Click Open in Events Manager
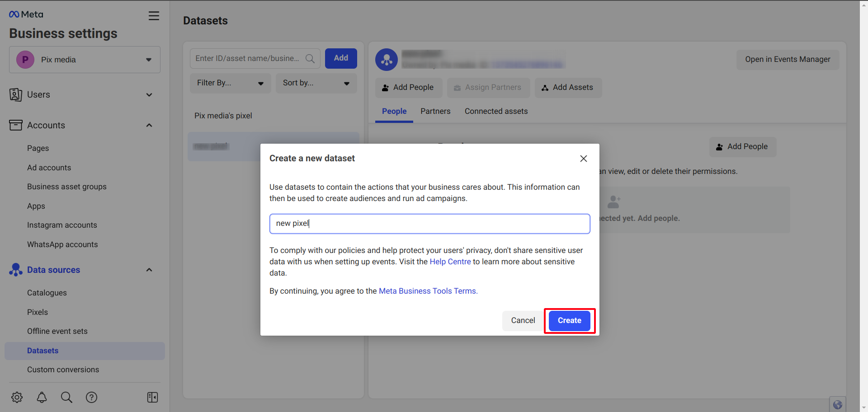Viewport: 868px width, 412px height. (788, 60)
